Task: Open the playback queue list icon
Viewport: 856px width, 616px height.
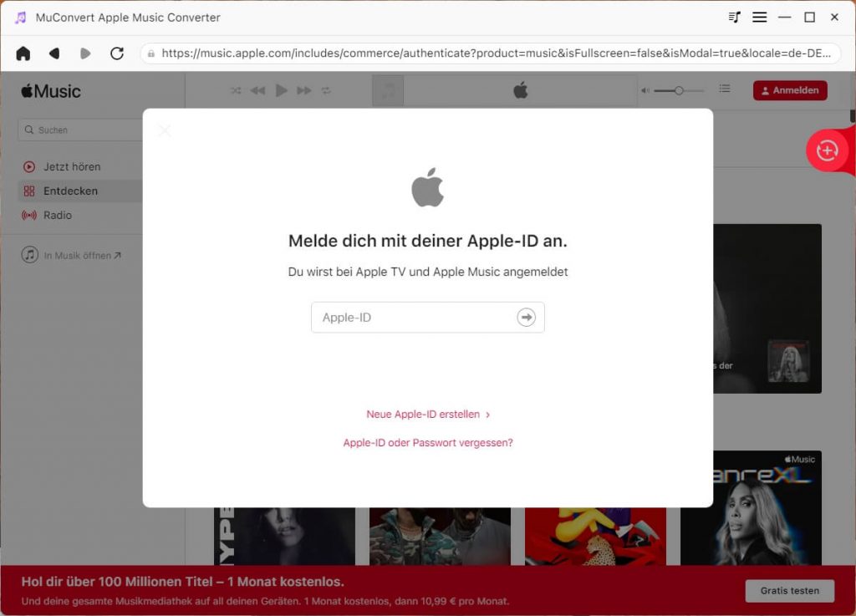Action: coord(725,89)
